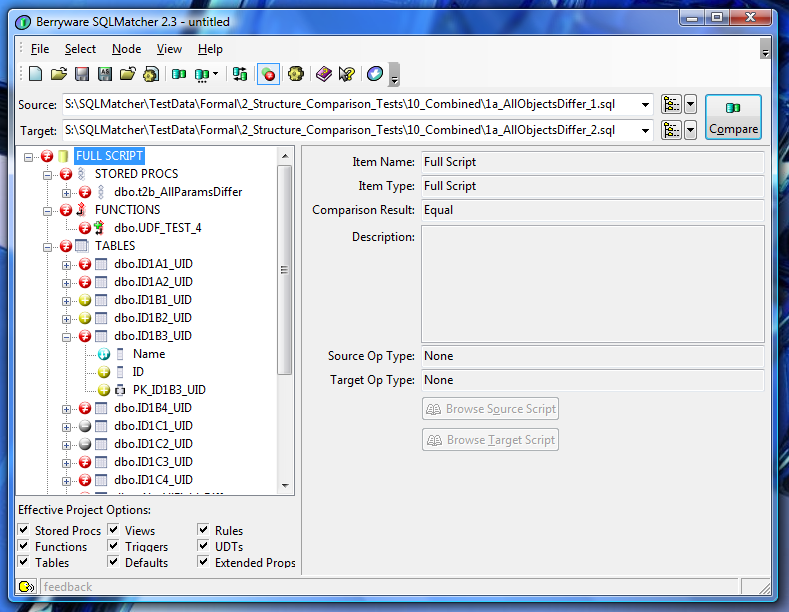Open the project options gear-page icon

(x=151, y=74)
